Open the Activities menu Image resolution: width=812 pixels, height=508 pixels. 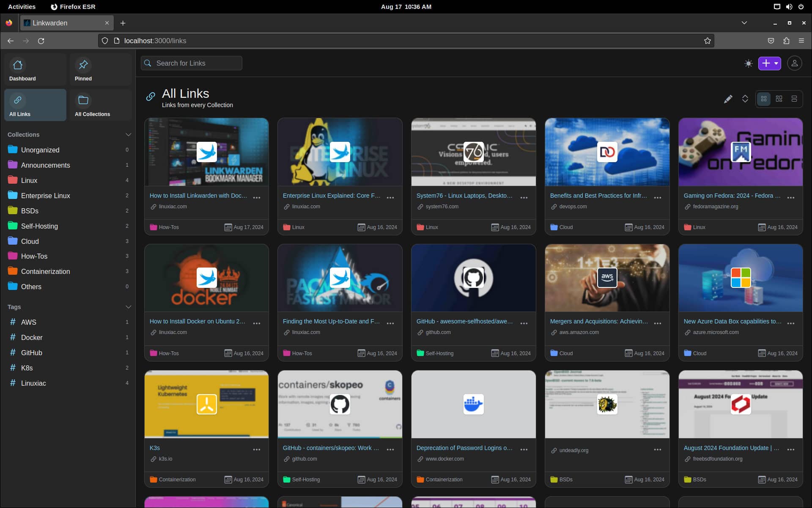pyautogui.click(x=22, y=7)
